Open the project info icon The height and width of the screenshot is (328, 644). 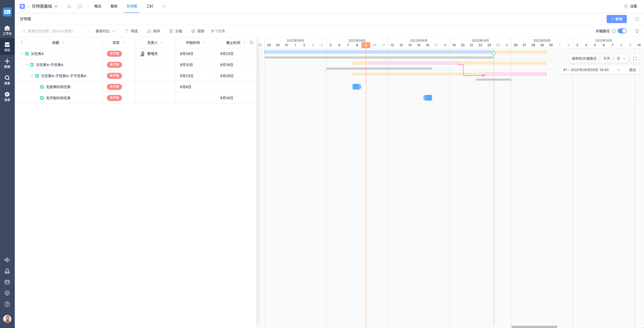pos(80,6)
